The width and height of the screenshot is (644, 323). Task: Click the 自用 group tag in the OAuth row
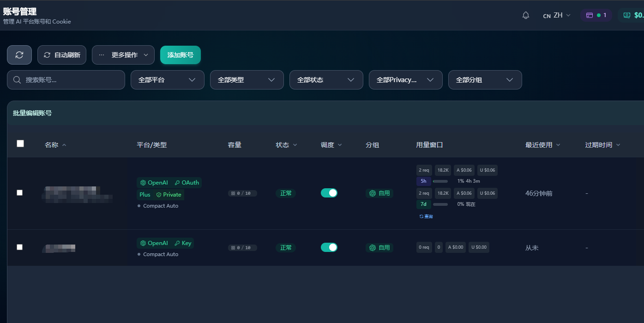(x=379, y=193)
